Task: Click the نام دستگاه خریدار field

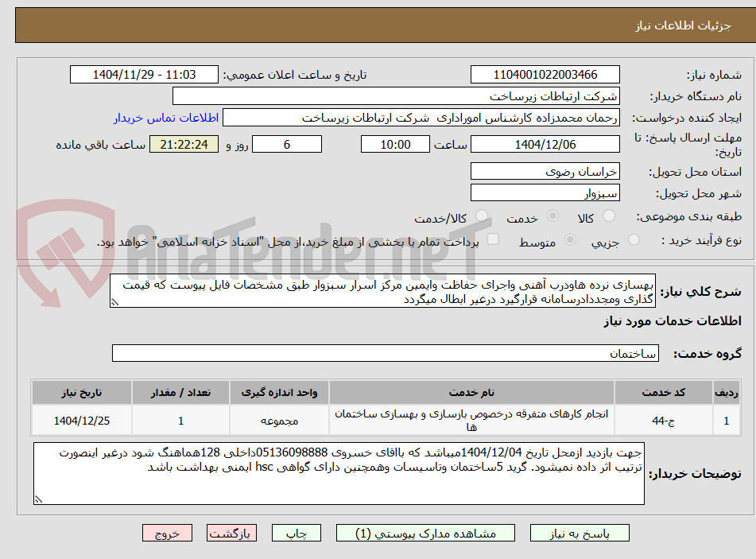Action: [x=396, y=96]
